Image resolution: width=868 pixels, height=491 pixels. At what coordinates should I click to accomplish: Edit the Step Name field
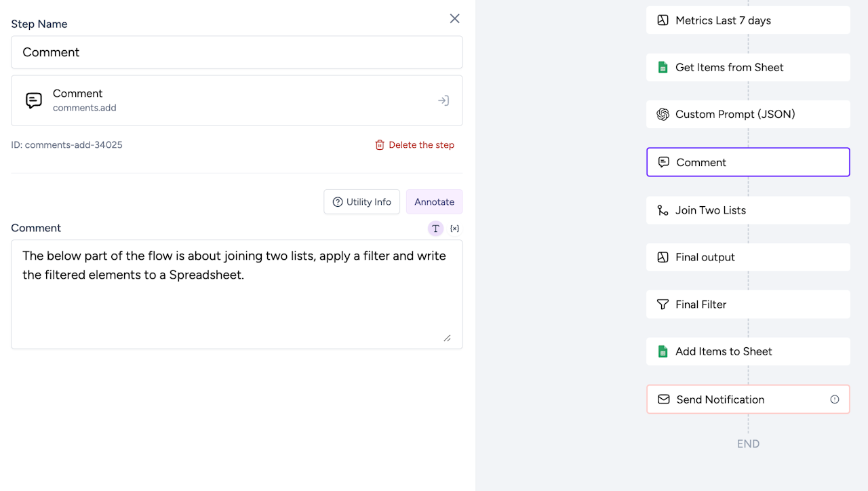tap(237, 52)
